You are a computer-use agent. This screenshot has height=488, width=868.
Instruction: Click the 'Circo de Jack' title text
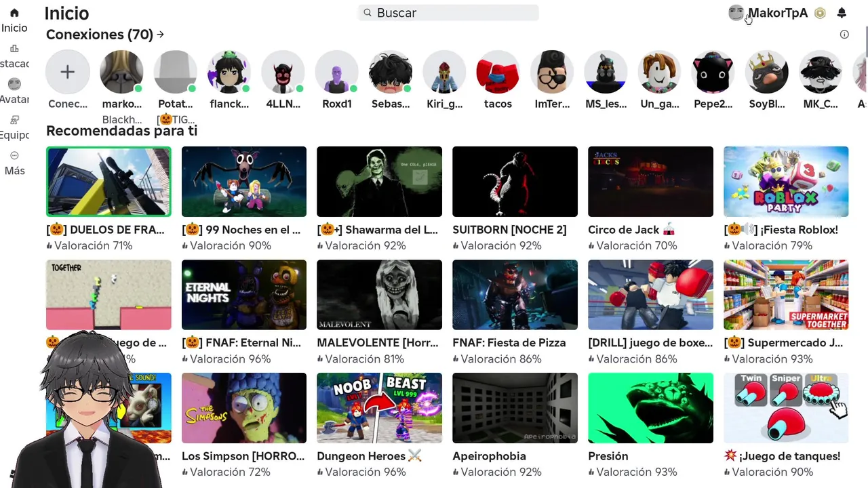tap(624, 230)
